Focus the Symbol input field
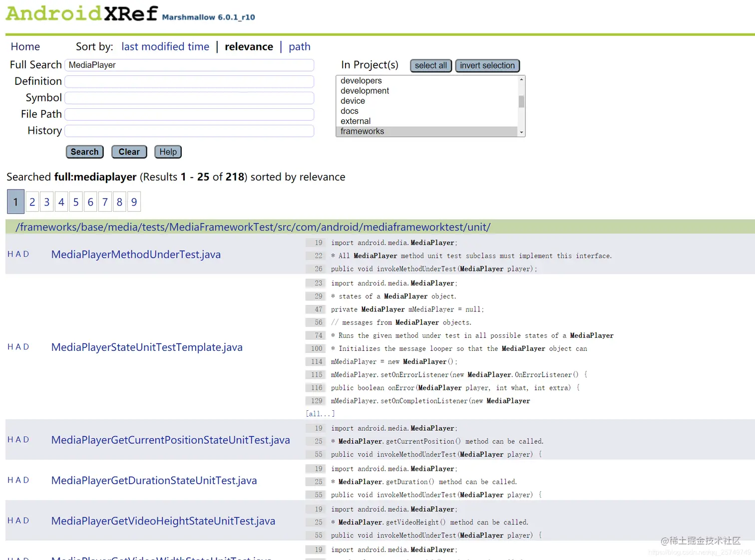755x560 pixels. (189, 98)
